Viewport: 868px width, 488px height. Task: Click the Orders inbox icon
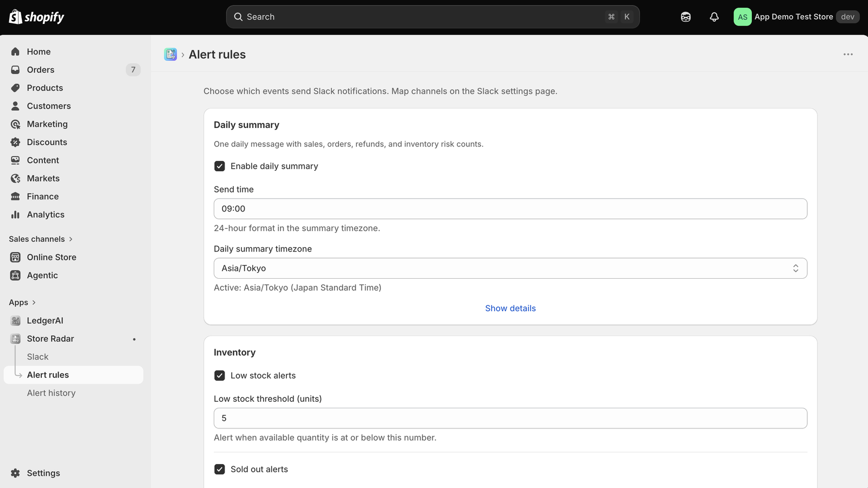(15, 69)
